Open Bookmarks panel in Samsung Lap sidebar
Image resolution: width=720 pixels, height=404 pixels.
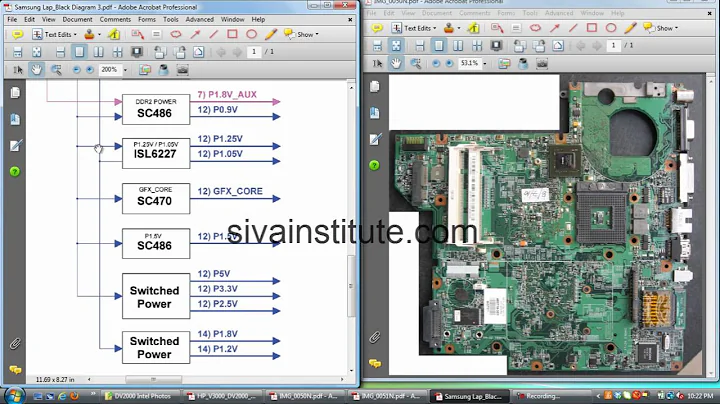point(15,119)
